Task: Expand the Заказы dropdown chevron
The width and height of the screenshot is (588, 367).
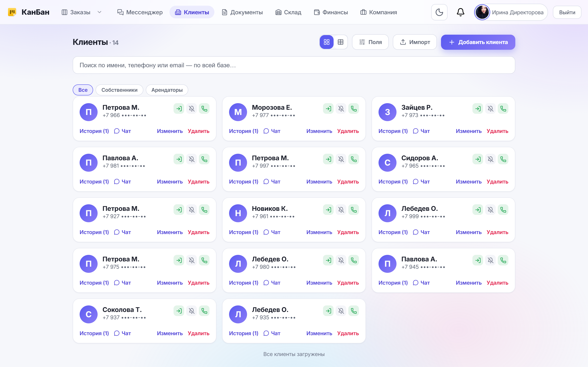Action: (x=99, y=12)
